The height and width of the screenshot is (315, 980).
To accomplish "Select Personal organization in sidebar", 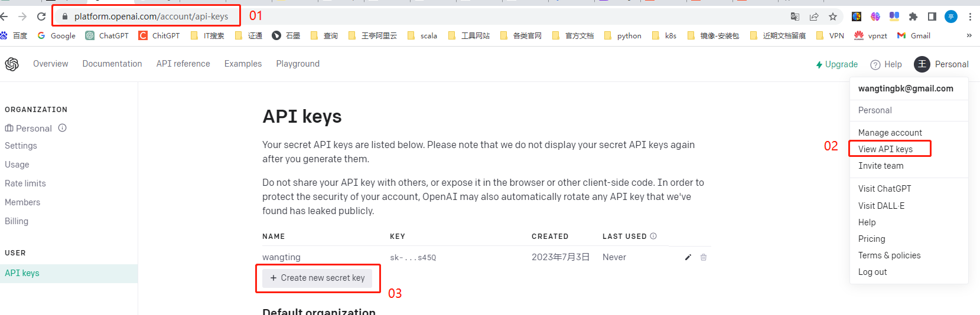I will click(x=28, y=128).
